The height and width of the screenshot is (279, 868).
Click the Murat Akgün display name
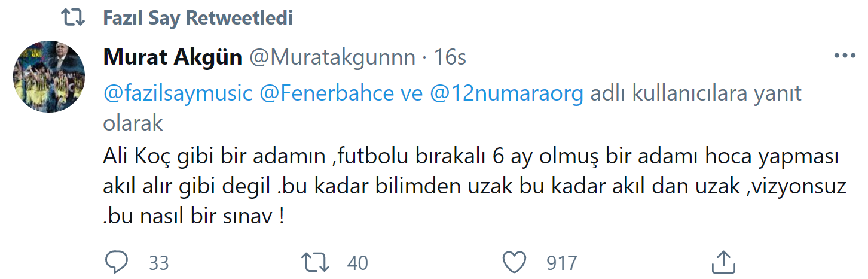tap(173, 57)
